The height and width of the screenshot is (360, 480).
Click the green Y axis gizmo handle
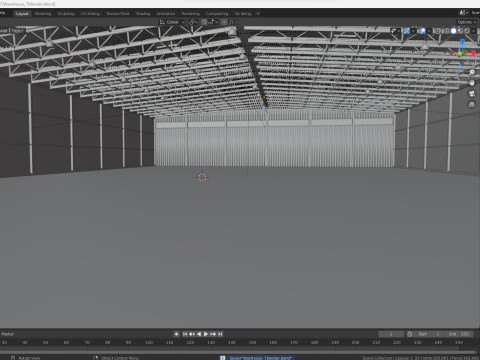(460, 53)
